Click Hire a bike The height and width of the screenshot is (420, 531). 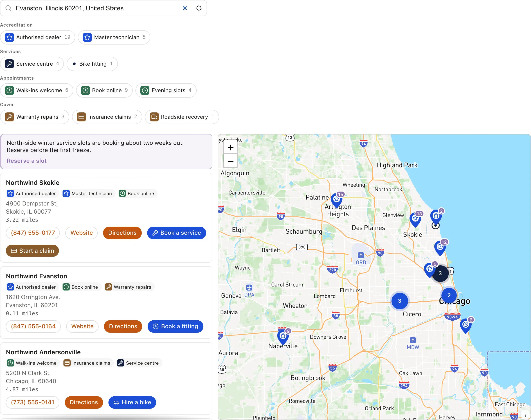point(132,402)
